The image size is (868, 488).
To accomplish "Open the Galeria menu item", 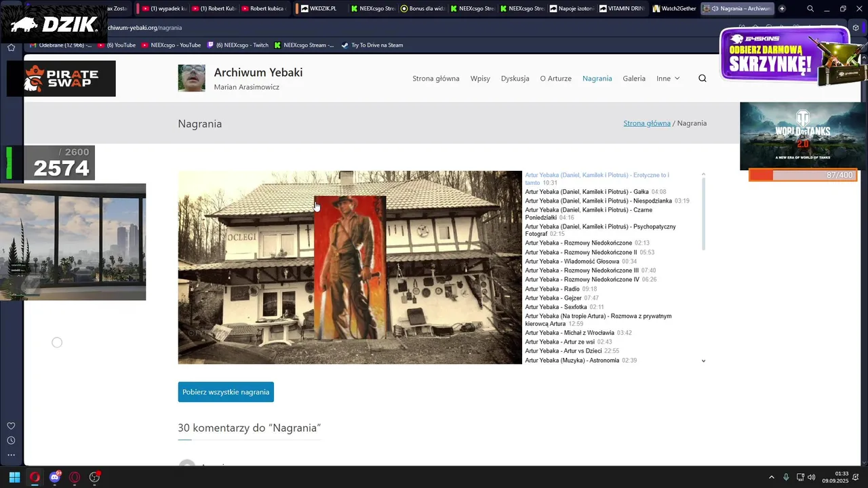I will [634, 78].
